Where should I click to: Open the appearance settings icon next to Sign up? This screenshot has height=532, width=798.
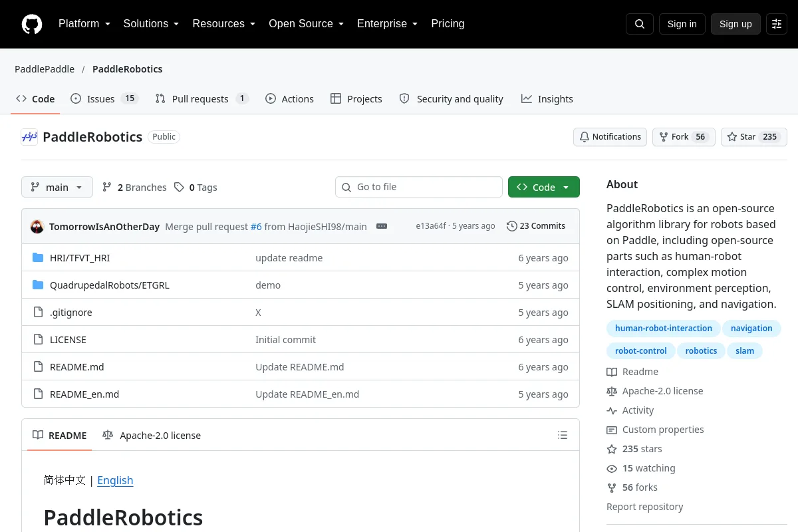(x=777, y=24)
